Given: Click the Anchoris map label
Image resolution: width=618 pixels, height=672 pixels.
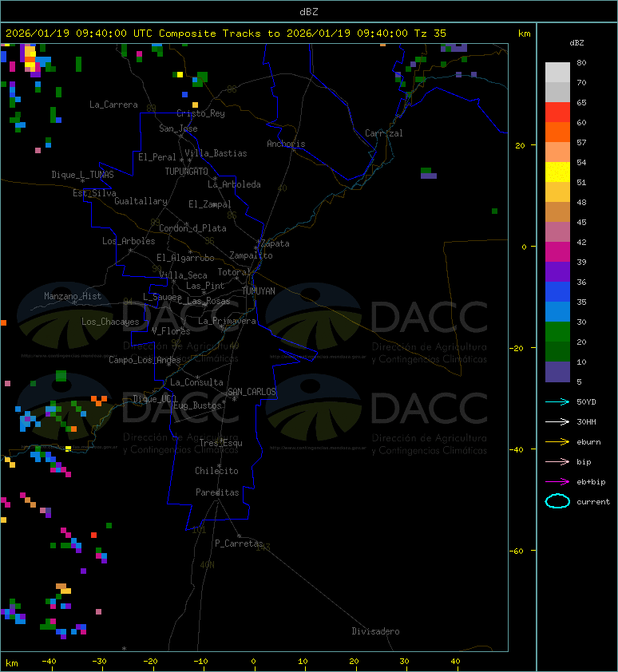Looking at the screenshot, I should click(286, 144).
